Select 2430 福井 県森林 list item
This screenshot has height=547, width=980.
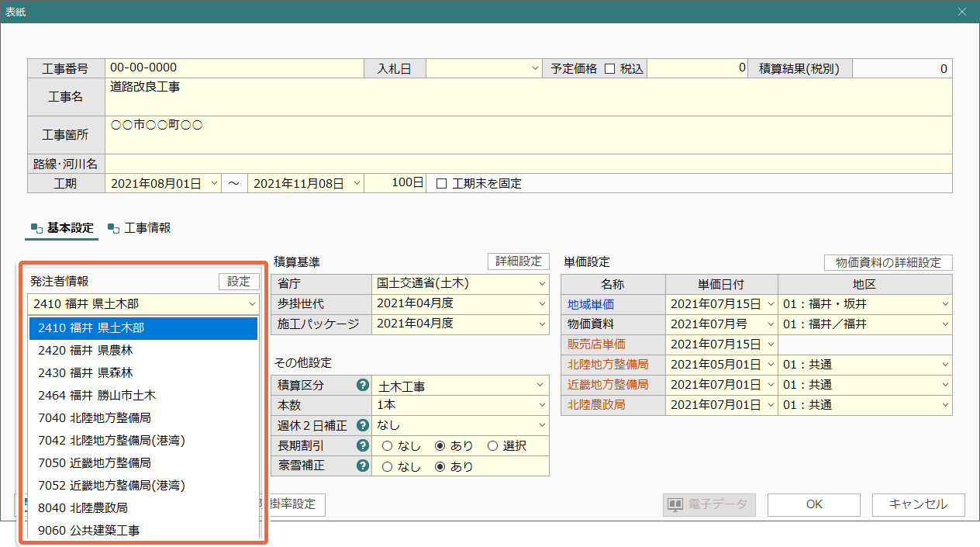coord(143,373)
